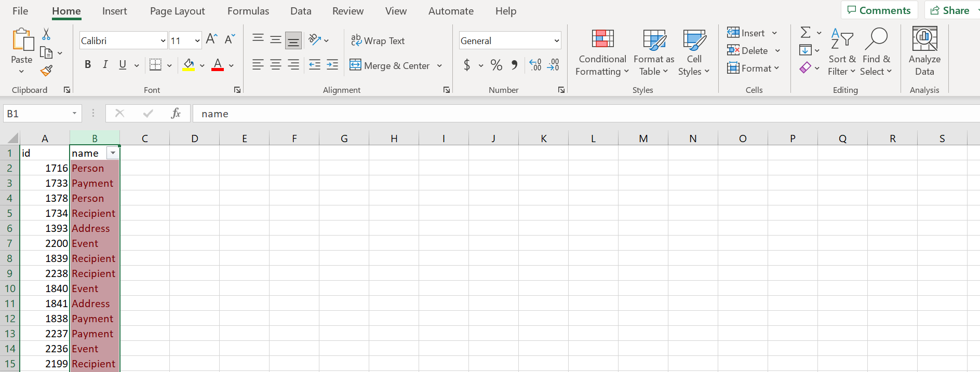Click the Share button
This screenshot has width=980, height=372.
pos(950,10)
